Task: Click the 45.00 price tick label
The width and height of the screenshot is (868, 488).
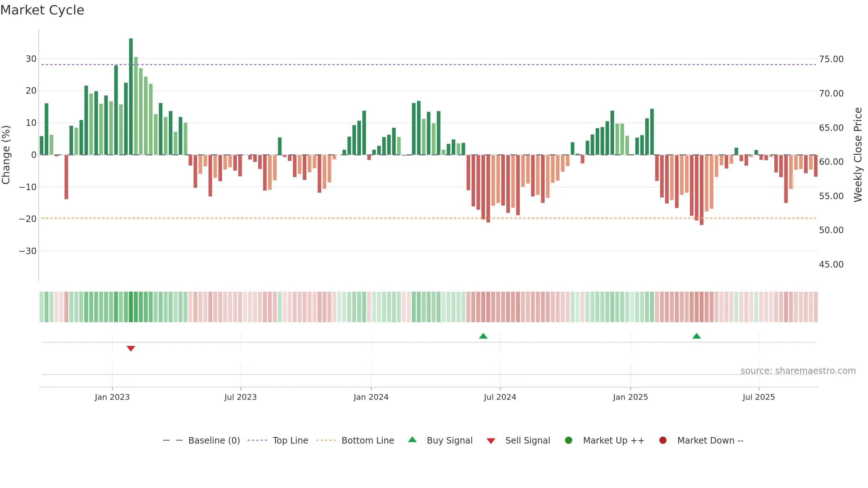Action: (831, 265)
